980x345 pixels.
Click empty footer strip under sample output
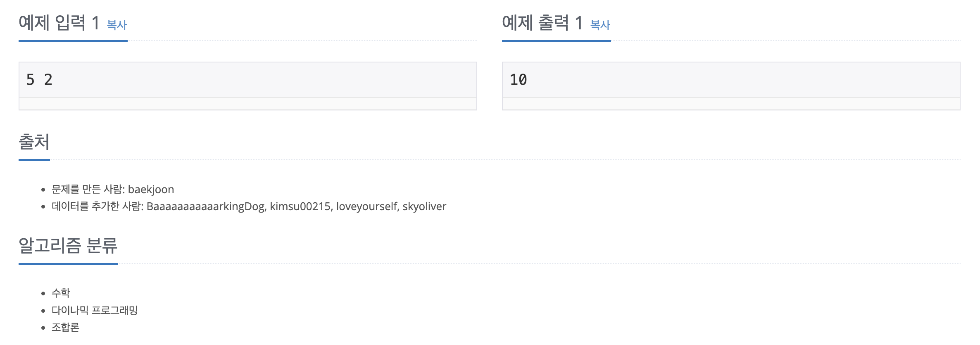(x=731, y=104)
